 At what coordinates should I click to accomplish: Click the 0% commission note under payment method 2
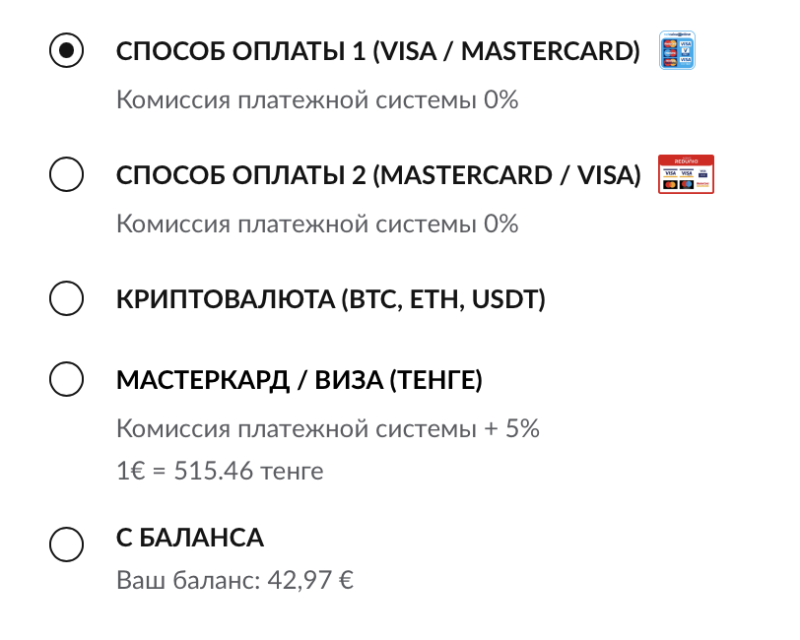317,223
